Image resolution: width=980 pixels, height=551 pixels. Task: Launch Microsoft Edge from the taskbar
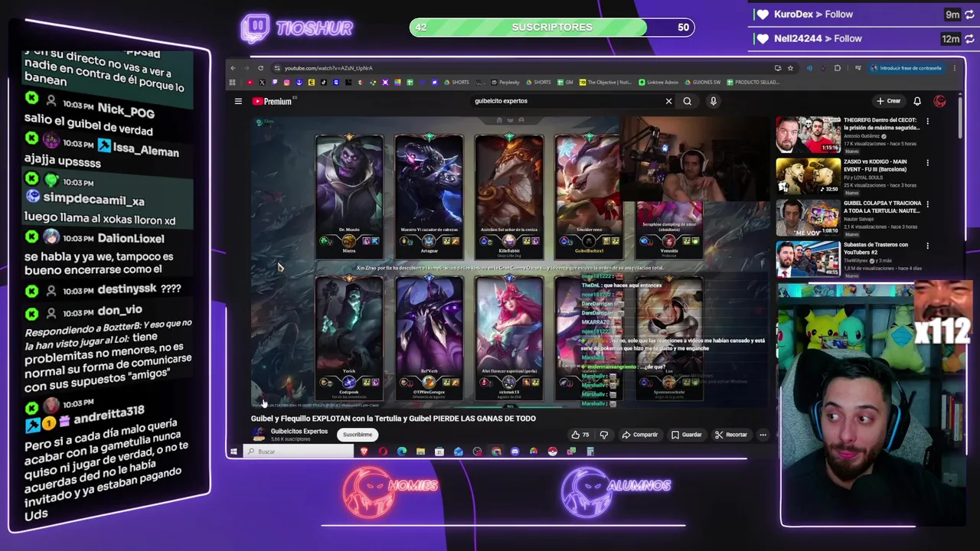pos(401,452)
